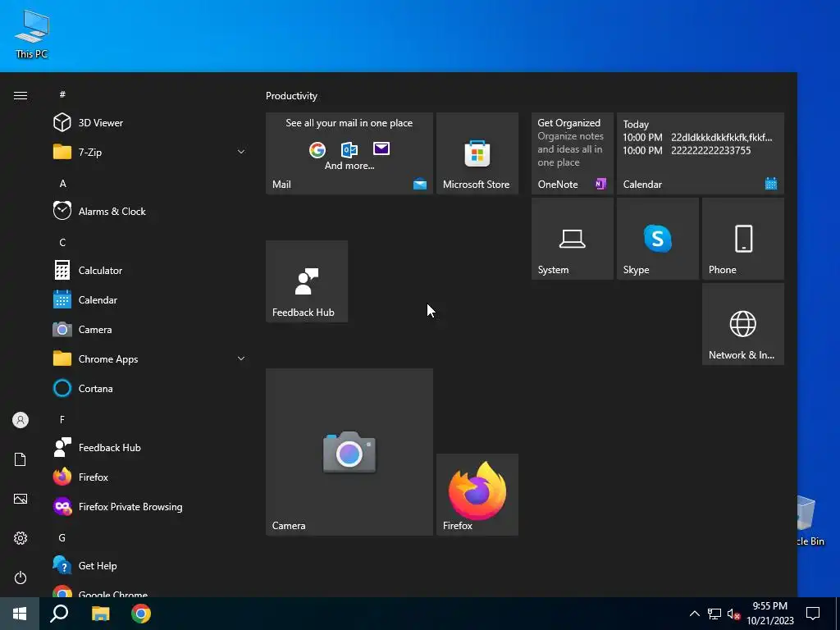Open Settings gear in the Start sidebar

[x=21, y=538]
